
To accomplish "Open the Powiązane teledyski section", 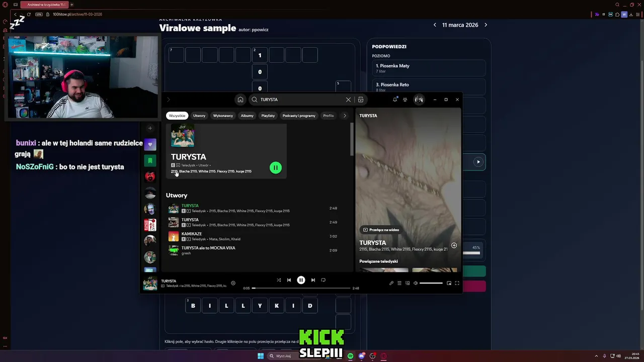I will click(378, 261).
